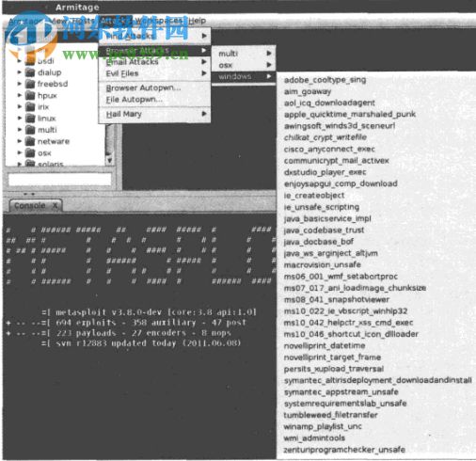Select java_ws_arginject_altjvm exploit
The width and height of the screenshot is (476, 461).
(x=331, y=253)
